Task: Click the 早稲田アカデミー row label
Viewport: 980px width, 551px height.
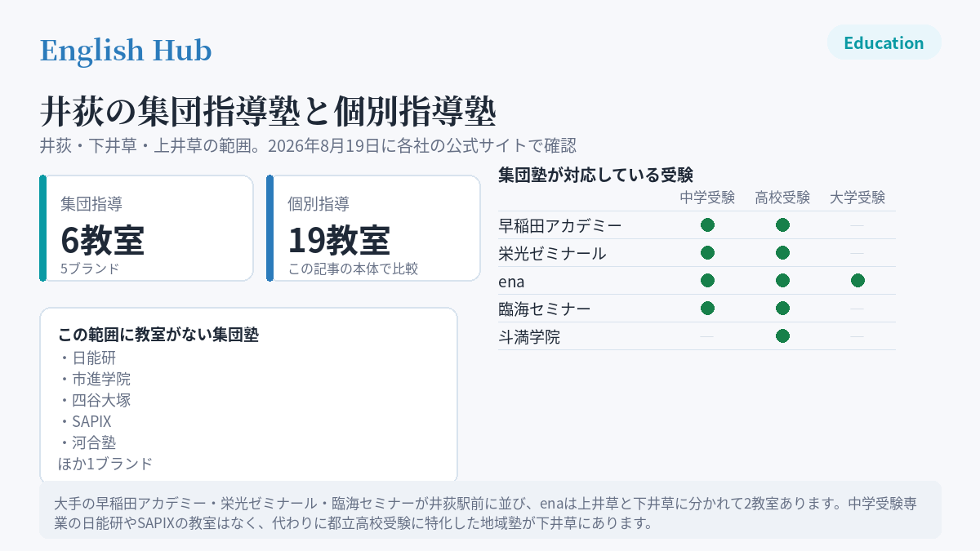Action: click(560, 225)
